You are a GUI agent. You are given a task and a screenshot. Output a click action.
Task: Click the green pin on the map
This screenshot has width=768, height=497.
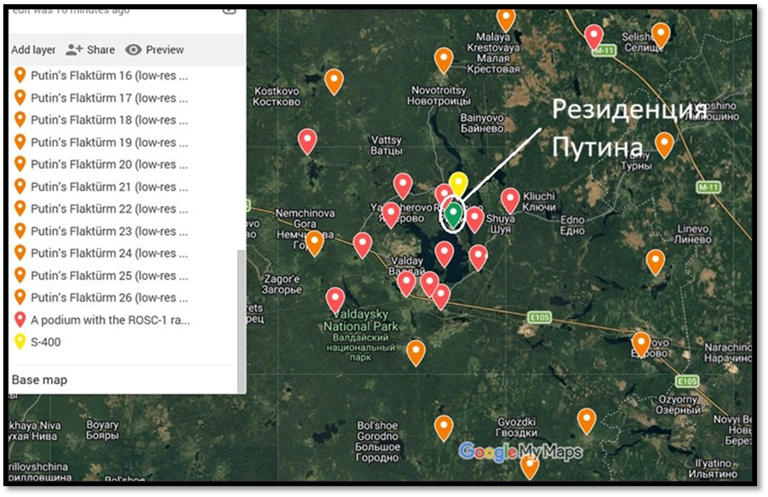454,214
